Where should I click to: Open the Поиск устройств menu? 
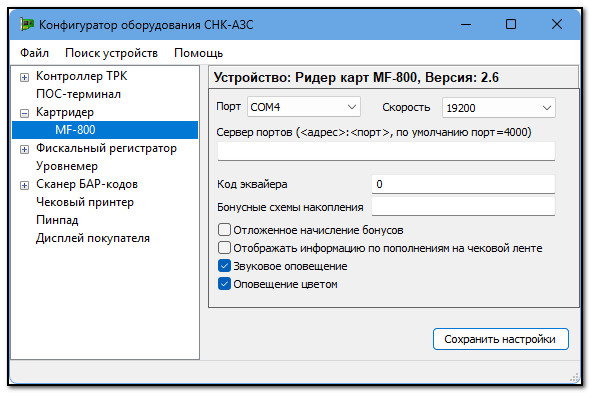click(x=111, y=53)
